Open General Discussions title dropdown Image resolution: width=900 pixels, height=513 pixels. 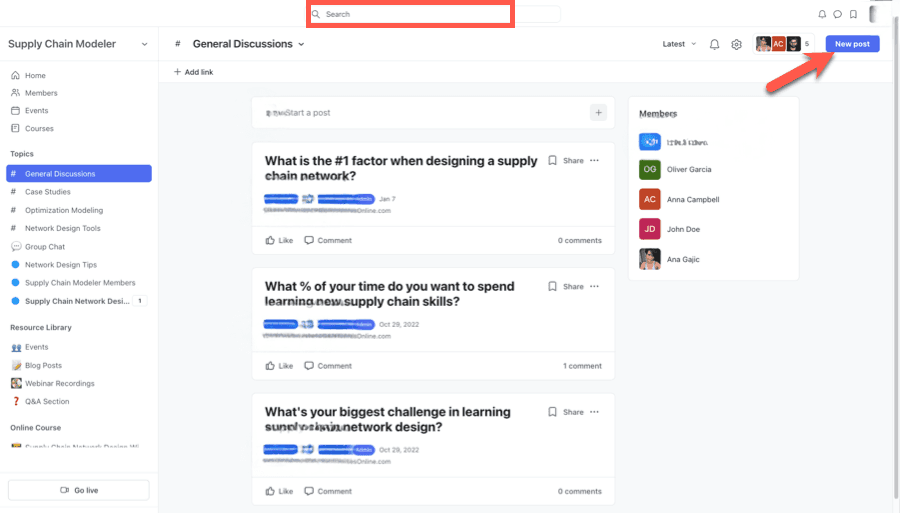pos(301,44)
